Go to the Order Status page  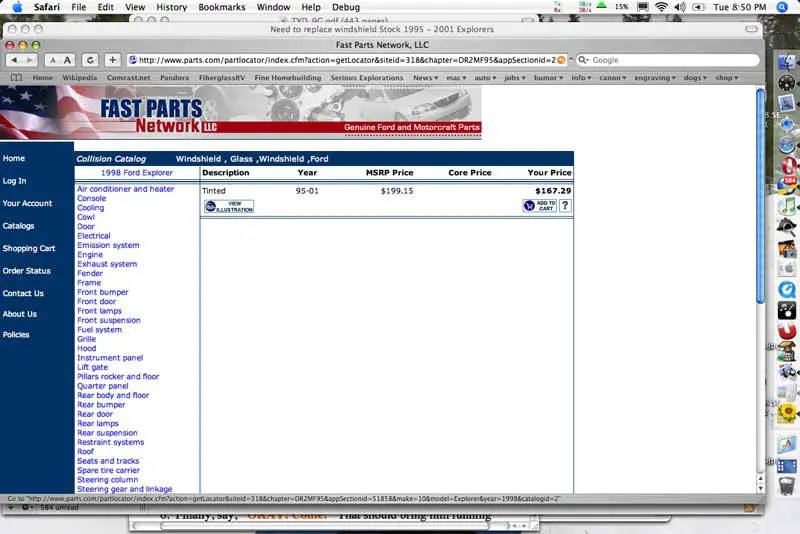pos(27,271)
